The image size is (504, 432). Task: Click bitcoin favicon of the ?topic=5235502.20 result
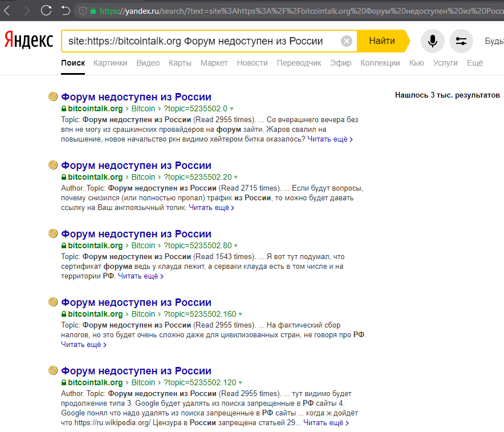pos(52,165)
